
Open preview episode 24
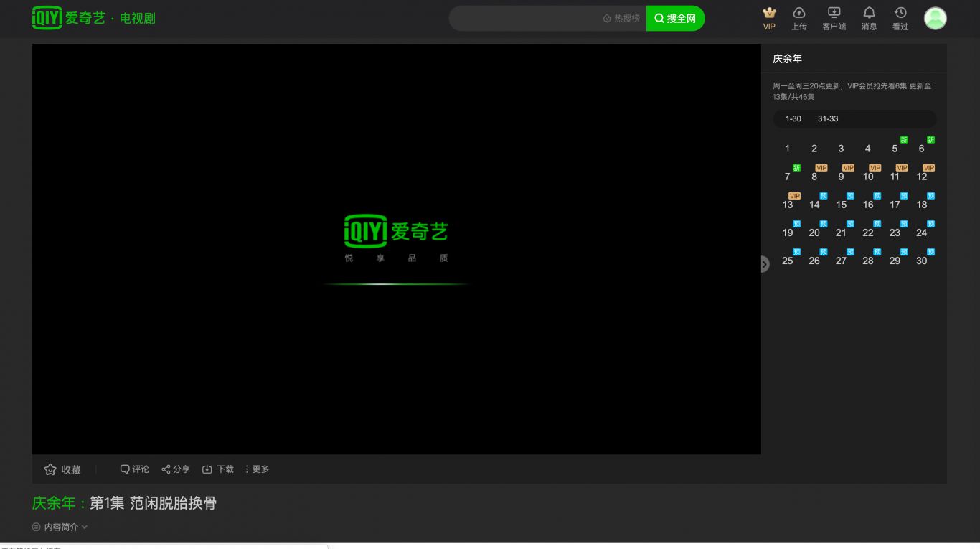tap(922, 233)
